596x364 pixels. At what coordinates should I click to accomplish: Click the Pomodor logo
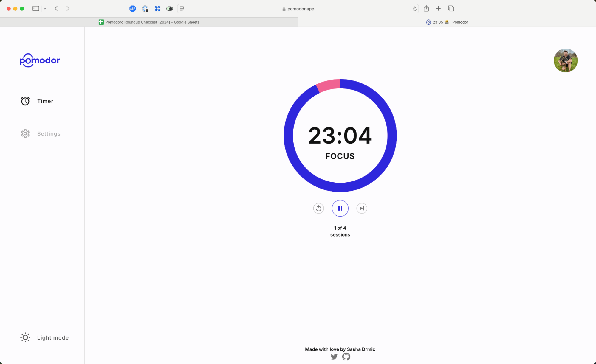coord(40,60)
